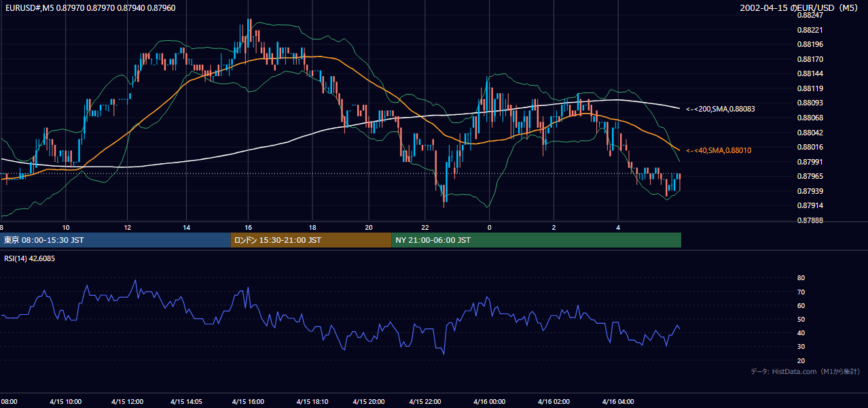Click the 4/15 20:00 bottom time label
Screen dimensions: 868x408
pos(369,401)
